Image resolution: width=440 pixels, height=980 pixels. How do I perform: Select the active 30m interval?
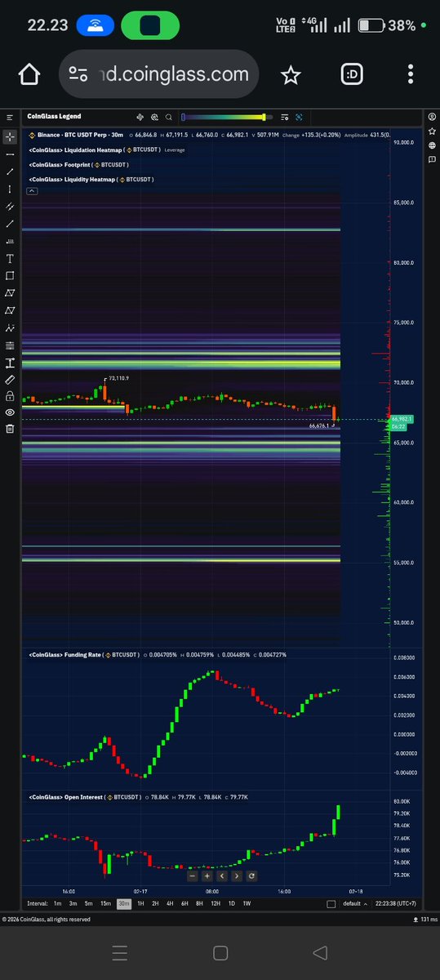pos(124,904)
